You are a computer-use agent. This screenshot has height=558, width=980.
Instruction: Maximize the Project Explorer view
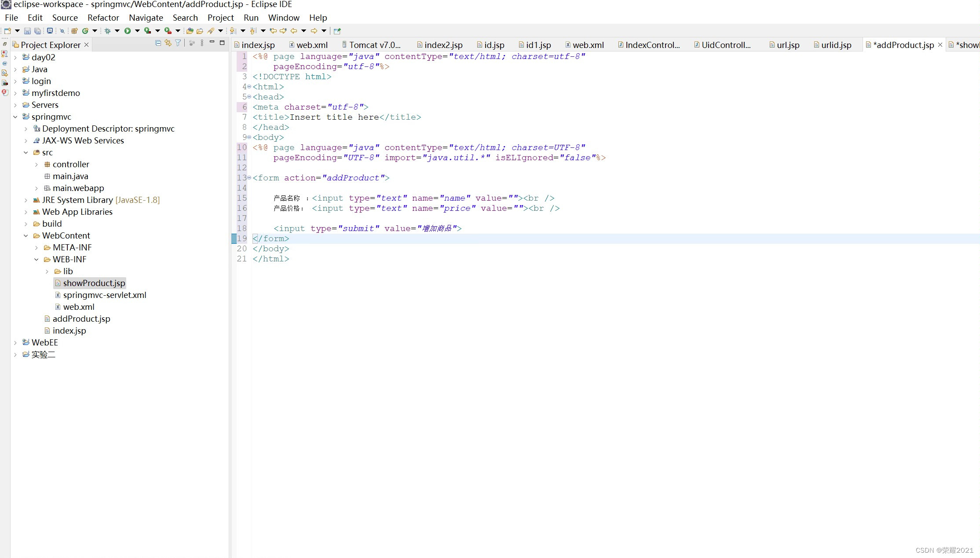222,43
